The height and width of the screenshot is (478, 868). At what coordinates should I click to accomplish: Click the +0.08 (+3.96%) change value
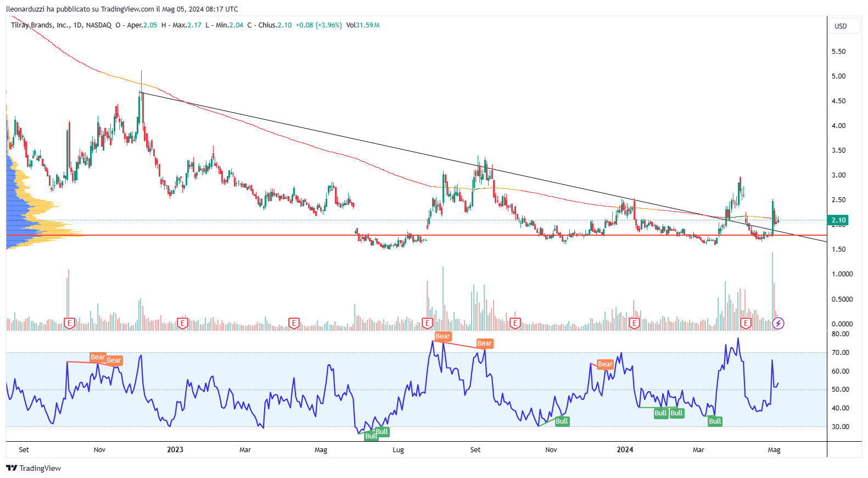tap(318, 25)
